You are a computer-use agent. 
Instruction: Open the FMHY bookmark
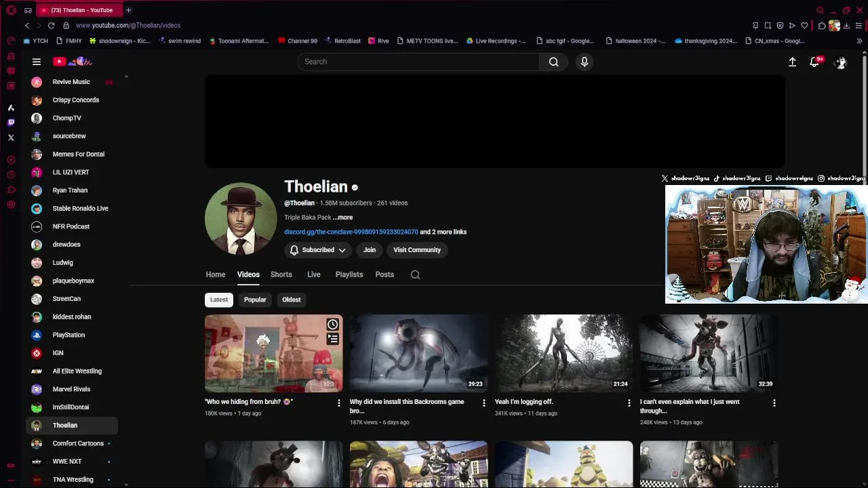click(69, 41)
